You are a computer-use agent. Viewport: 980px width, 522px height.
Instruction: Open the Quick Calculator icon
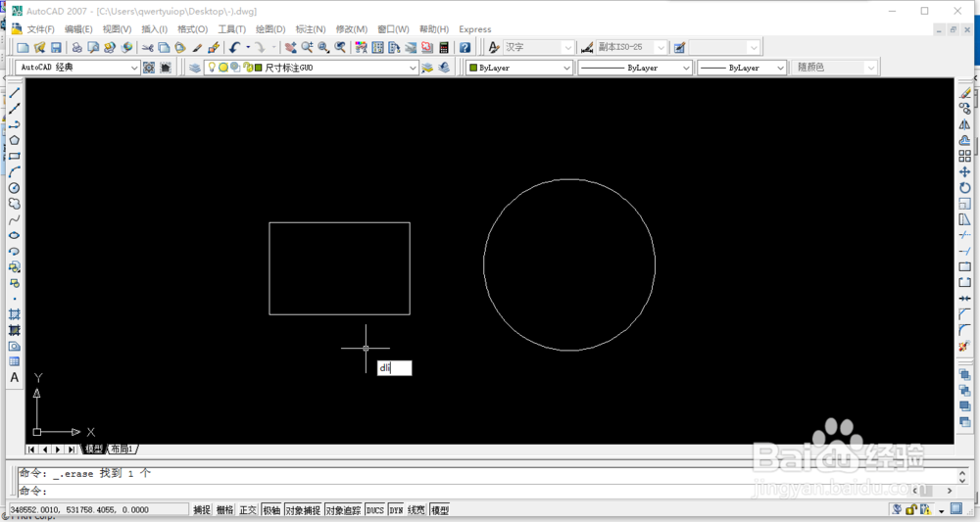click(x=444, y=47)
